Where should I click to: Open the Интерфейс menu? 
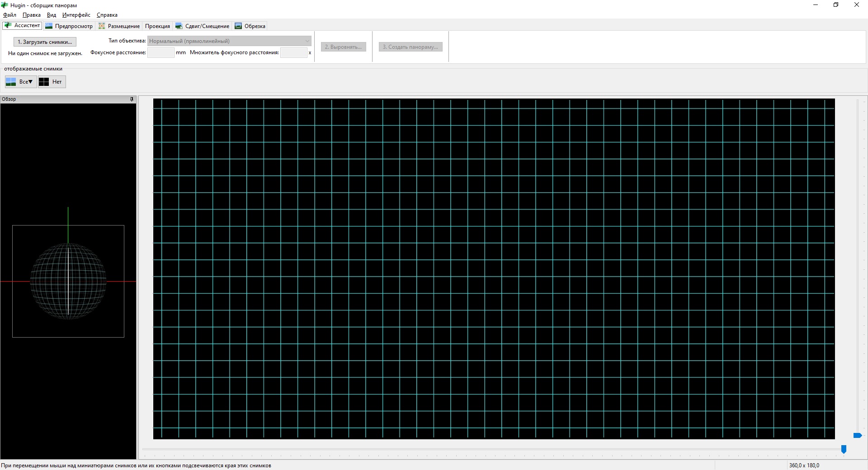pyautogui.click(x=76, y=15)
